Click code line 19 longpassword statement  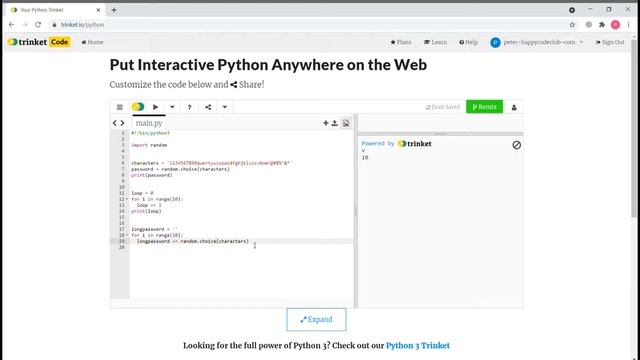click(x=193, y=241)
